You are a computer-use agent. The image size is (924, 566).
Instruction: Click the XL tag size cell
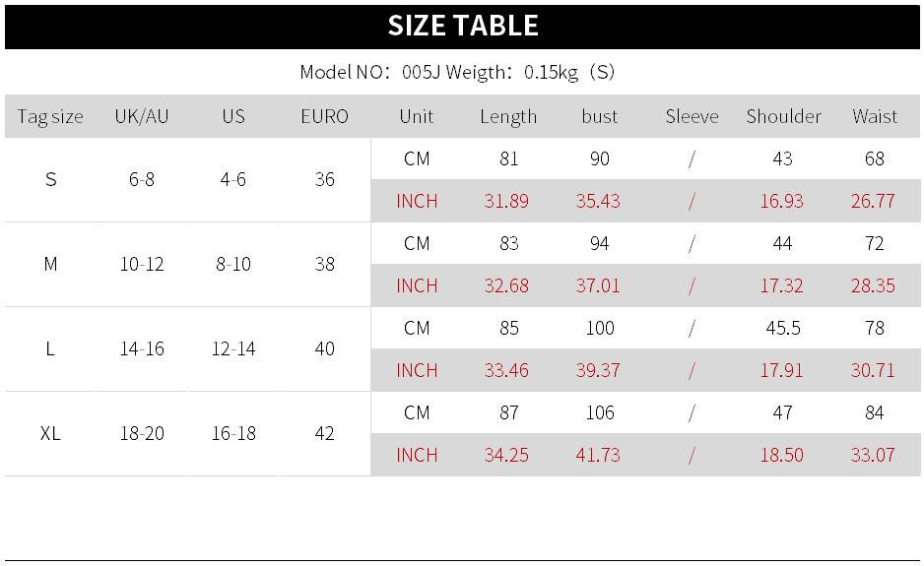pos(50,433)
